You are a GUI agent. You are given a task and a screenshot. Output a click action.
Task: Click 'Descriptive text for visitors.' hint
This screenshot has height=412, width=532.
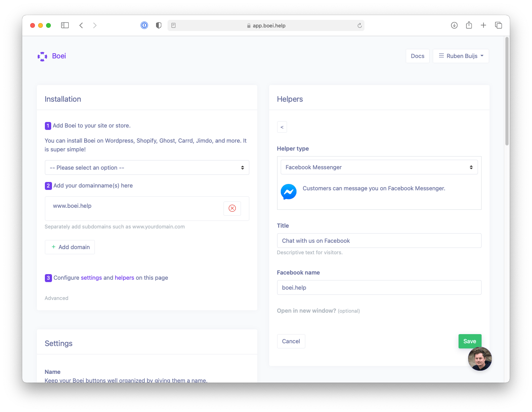[310, 253]
